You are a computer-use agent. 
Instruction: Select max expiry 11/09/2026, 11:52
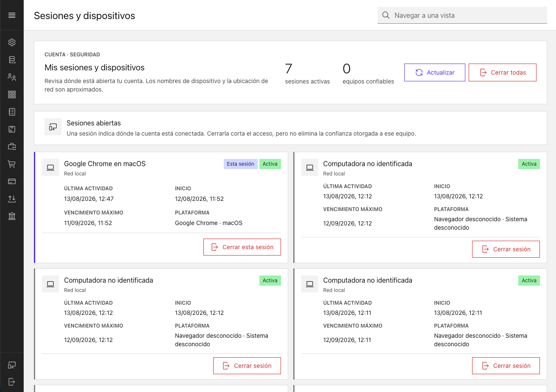[x=88, y=223]
